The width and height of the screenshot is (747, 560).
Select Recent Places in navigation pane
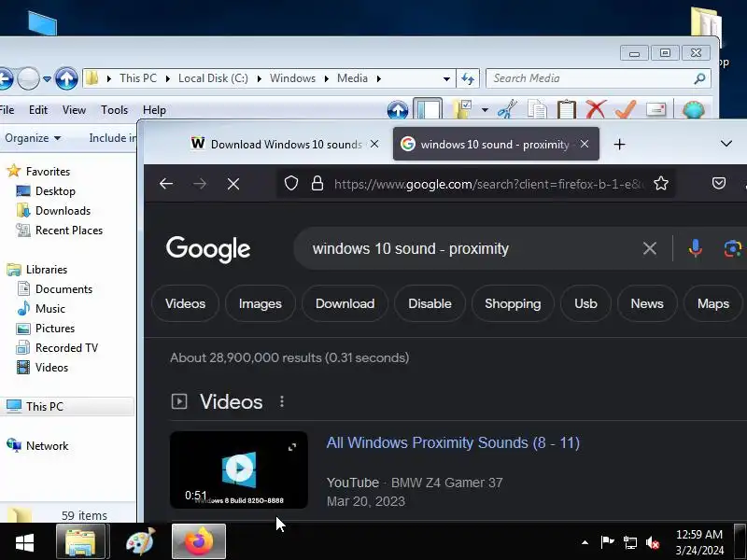click(x=69, y=231)
